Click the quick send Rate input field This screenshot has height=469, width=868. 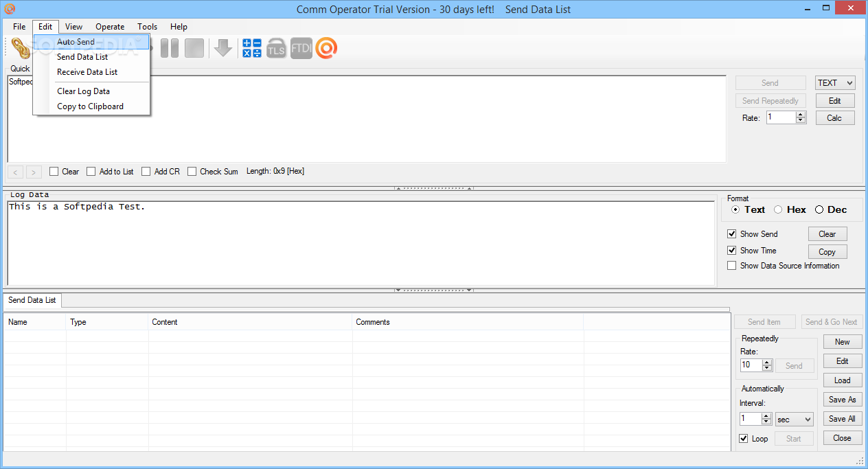click(781, 117)
